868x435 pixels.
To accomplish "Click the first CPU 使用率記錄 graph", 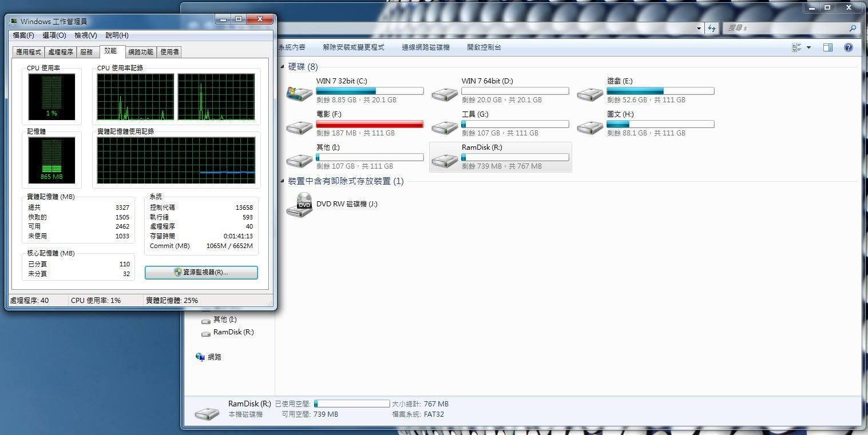I will [136, 97].
